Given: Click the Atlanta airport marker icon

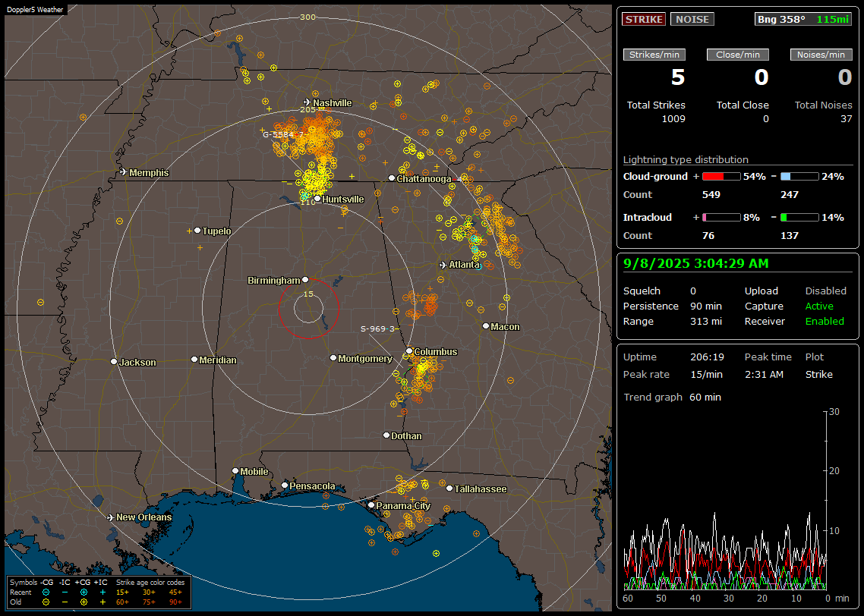Looking at the screenshot, I should click(x=443, y=265).
